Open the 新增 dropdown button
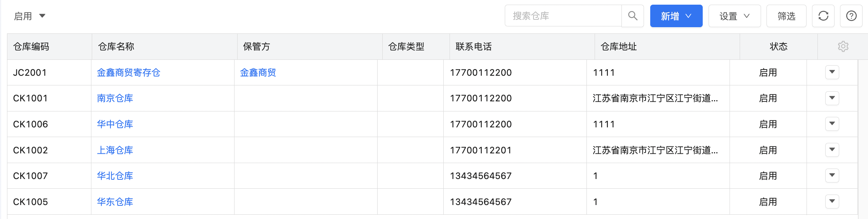Screen dimensions: 868x219 pos(676,16)
